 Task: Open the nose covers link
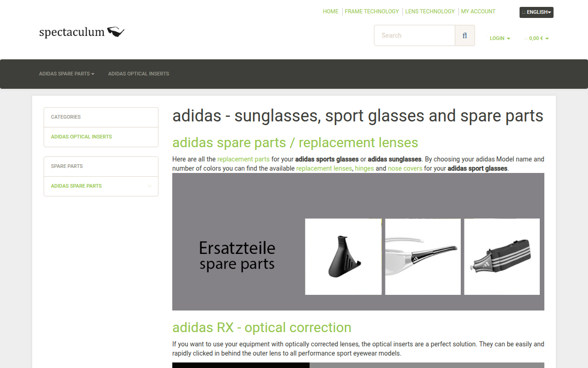[x=405, y=168]
